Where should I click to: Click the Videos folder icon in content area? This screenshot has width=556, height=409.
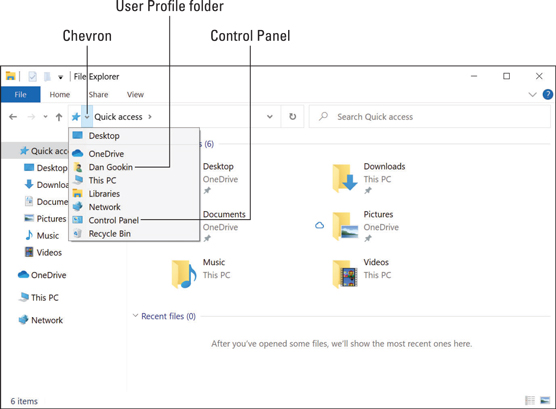point(345,274)
